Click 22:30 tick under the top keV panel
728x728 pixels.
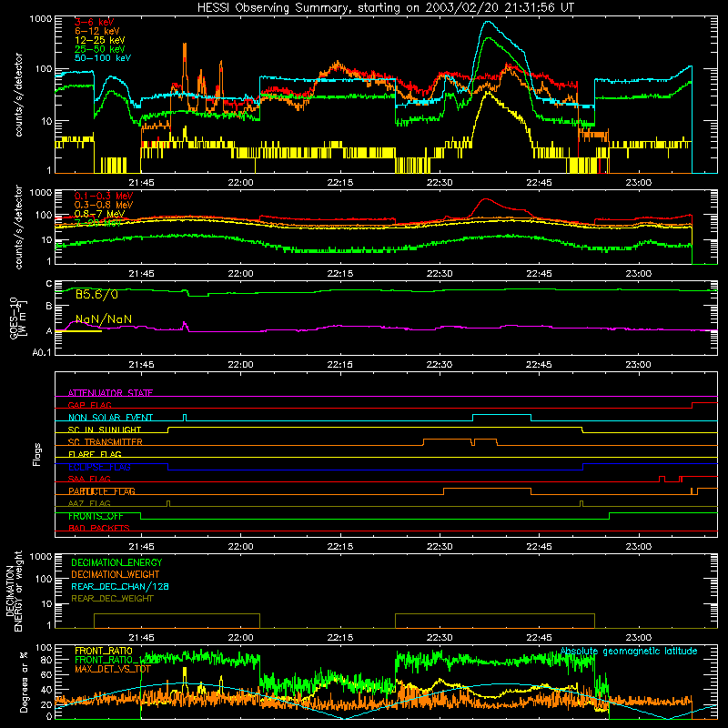440,183
